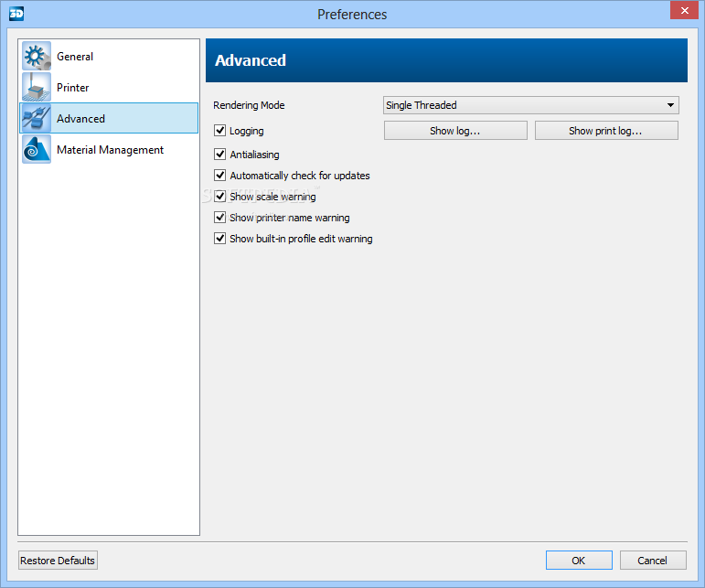This screenshot has height=588, width=705.
Task: Open the Show print log... button
Action: click(606, 131)
